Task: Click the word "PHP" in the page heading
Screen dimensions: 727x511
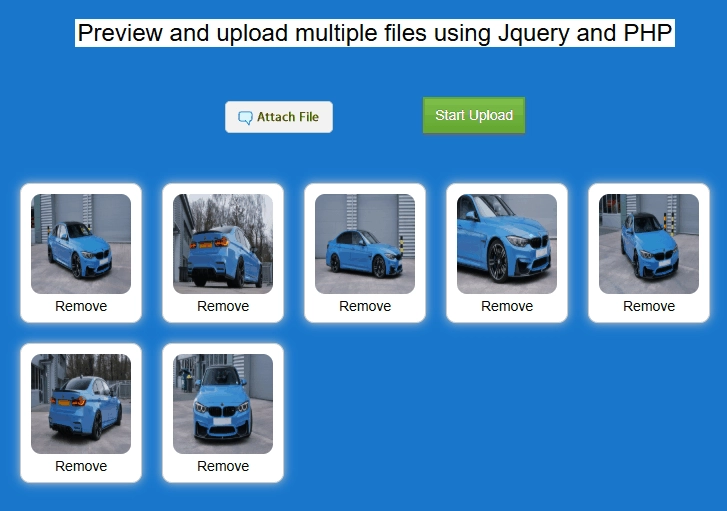Action: pos(647,33)
